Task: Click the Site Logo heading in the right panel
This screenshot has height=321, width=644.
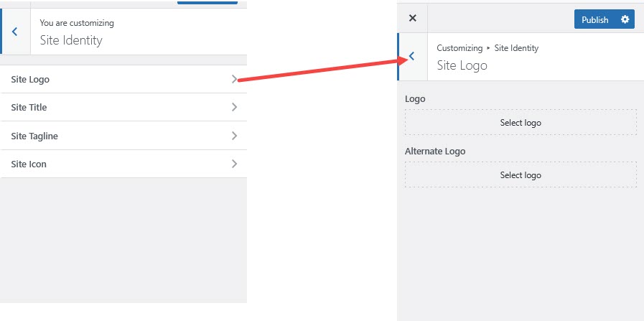Action: (462, 65)
